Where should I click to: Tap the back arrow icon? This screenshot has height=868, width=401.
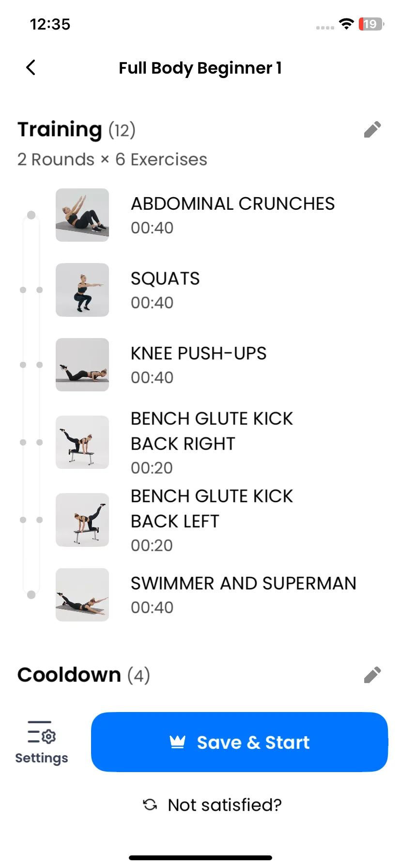pyautogui.click(x=31, y=67)
